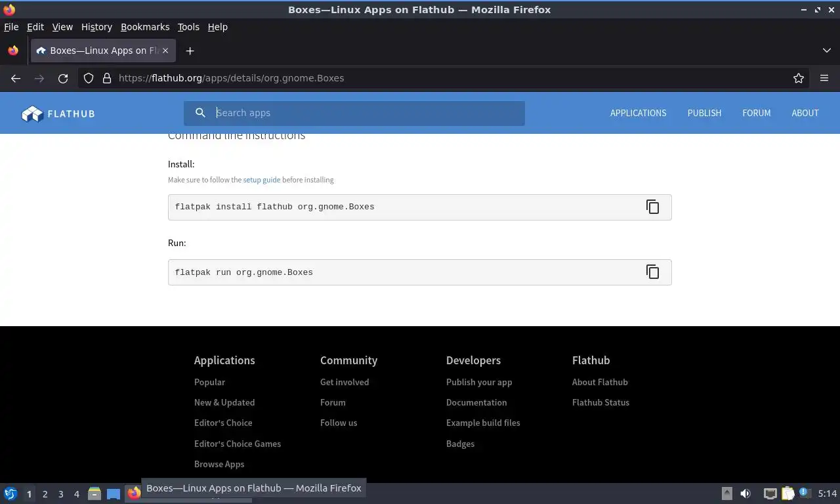This screenshot has height=504, width=840.
Task: Open ABOUT in the Flathub header
Action: coord(805,113)
